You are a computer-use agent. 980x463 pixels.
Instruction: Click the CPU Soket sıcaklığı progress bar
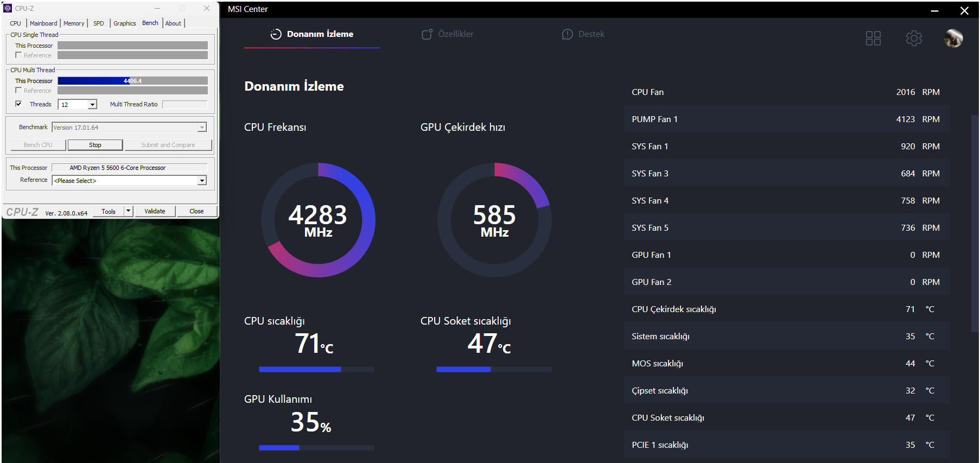(494, 369)
